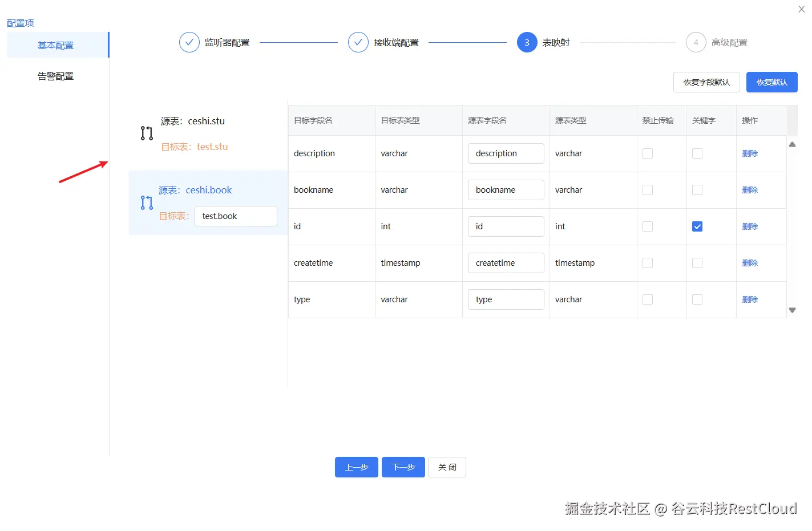Toggle 禁止传输 checkbox for id row
The height and width of the screenshot is (531, 812).
pyautogui.click(x=648, y=226)
